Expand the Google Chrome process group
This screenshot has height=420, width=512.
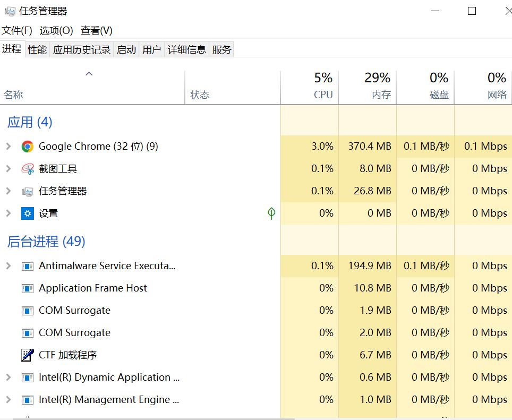click(8, 147)
